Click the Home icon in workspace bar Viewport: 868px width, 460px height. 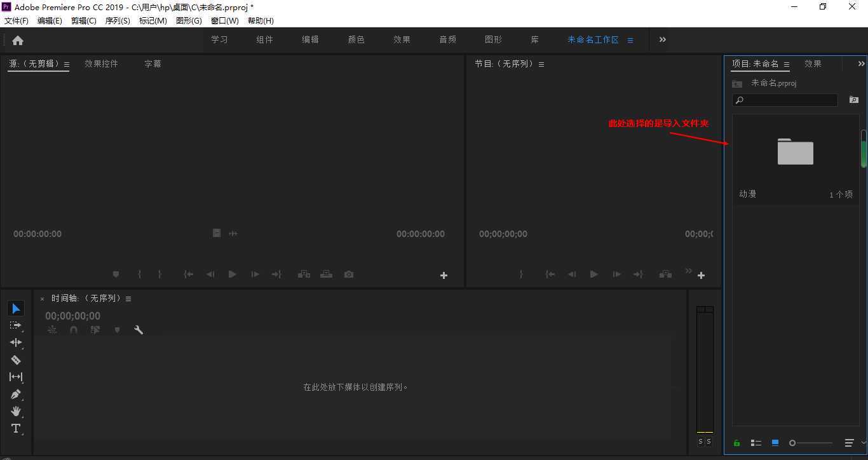(x=18, y=40)
